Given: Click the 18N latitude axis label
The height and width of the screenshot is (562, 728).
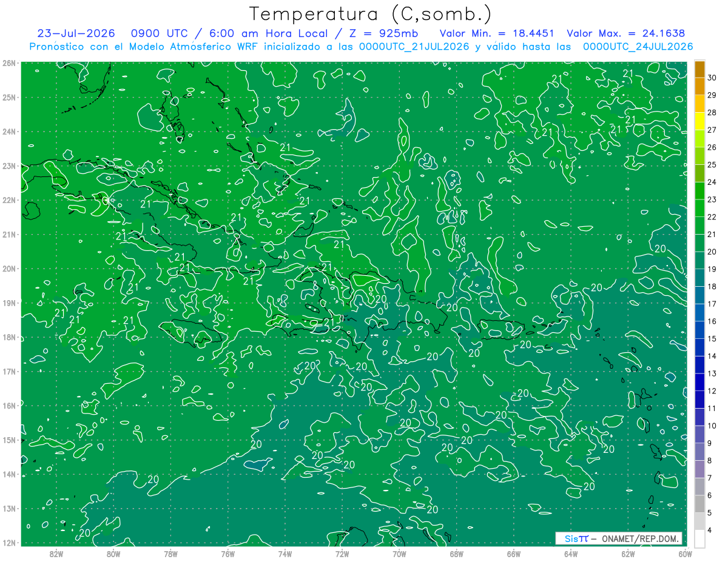Looking at the screenshot, I should click(x=9, y=337).
